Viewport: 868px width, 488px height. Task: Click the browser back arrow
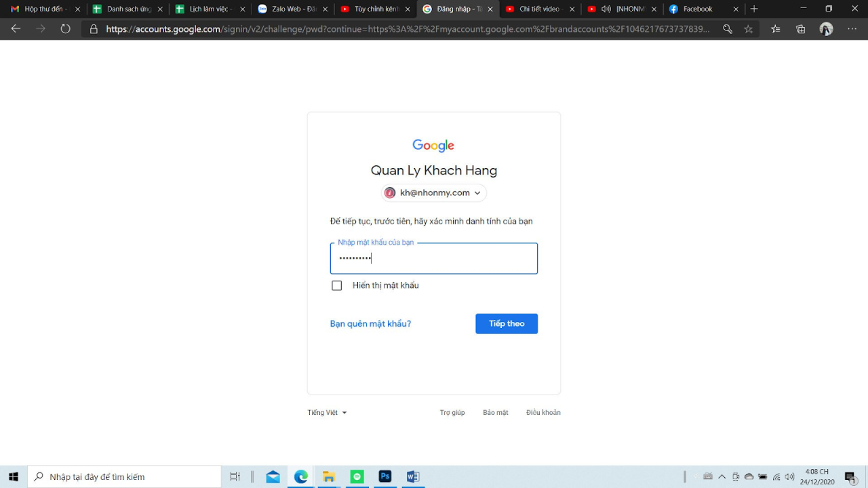[15, 28]
